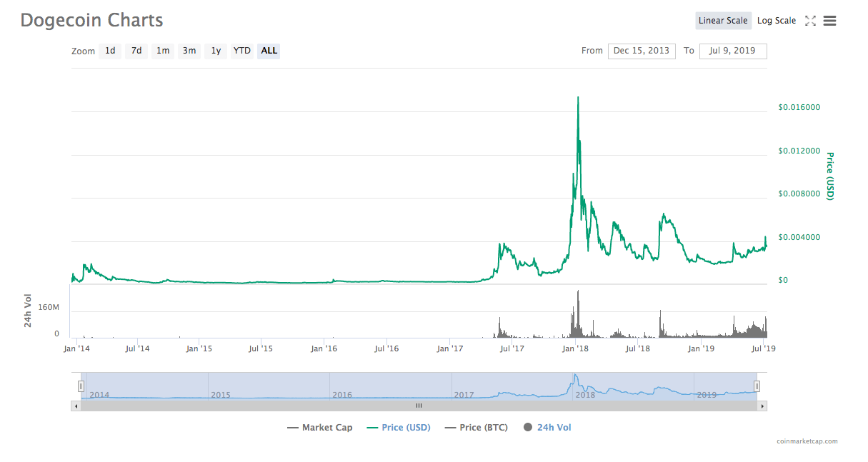868x462 pixels.
Task: Toggle Price (USD) series in legend
Action: click(x=399, y=428)
